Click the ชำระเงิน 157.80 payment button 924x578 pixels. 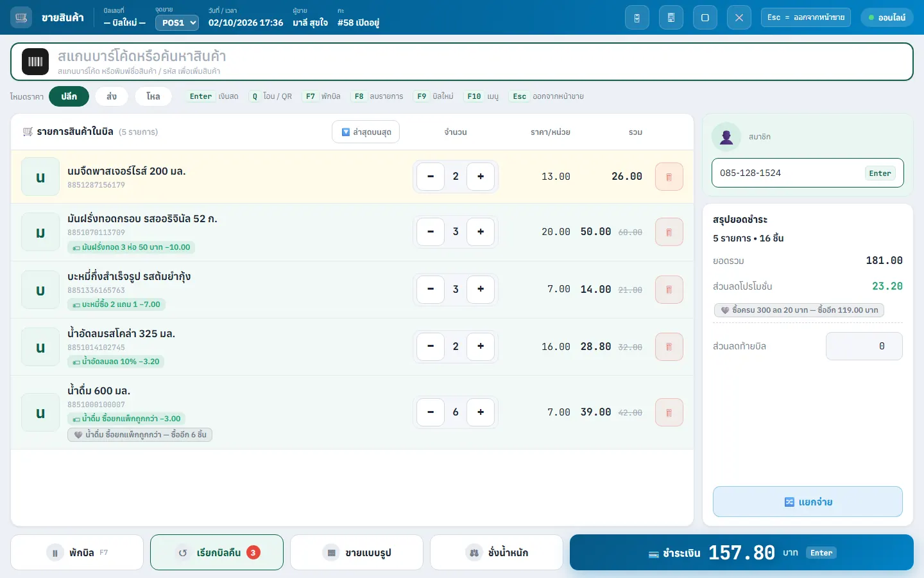coord(742,552)
